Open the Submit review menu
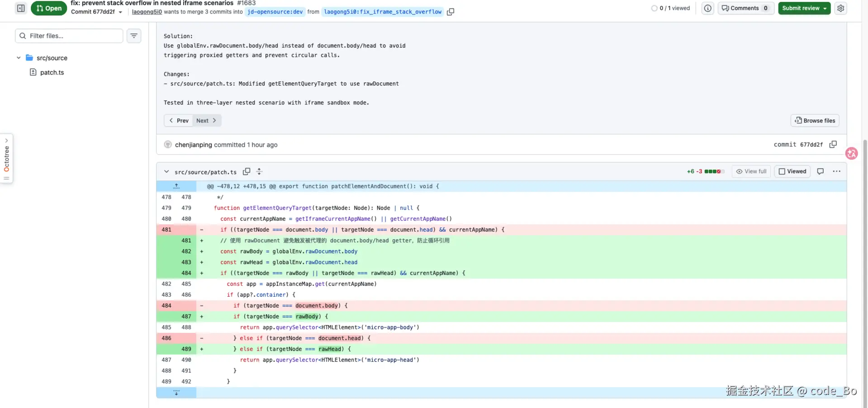The image size is (868, 408). 804,8
